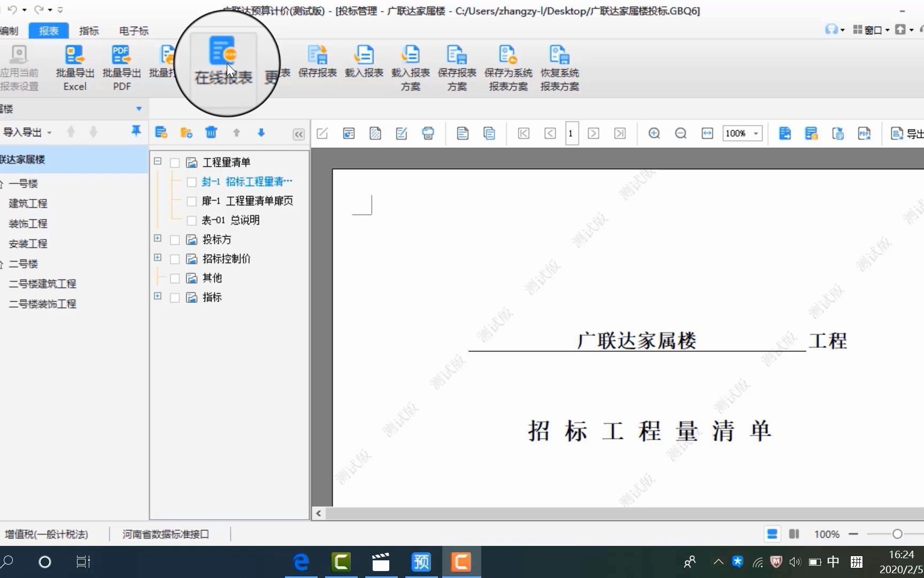Open Edge browser from taskbar
The width and height of the screenshot is (924, 578).
click(301, 562)
